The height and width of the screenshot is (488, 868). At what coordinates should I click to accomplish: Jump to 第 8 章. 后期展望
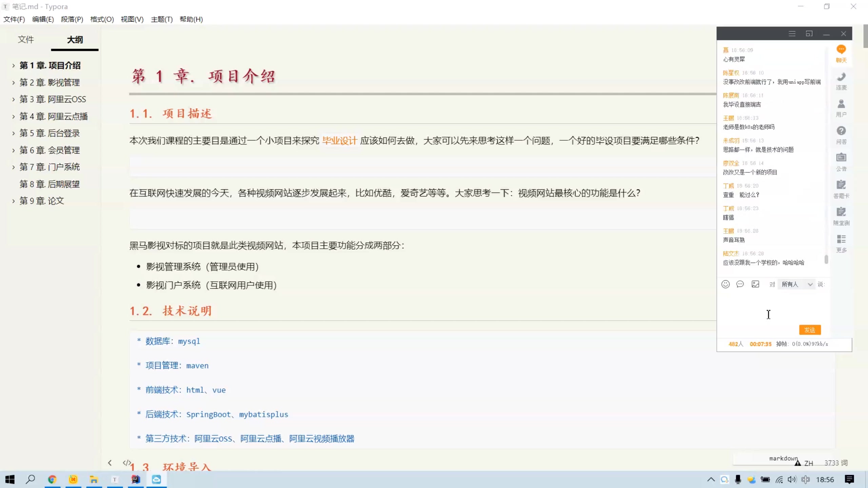(50, 184)
